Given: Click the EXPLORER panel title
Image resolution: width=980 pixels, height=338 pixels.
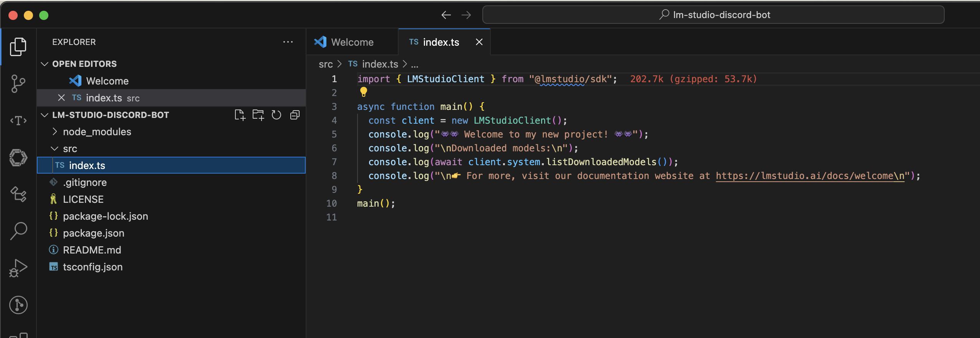Looking at the screenshot, I should (74, 42).
